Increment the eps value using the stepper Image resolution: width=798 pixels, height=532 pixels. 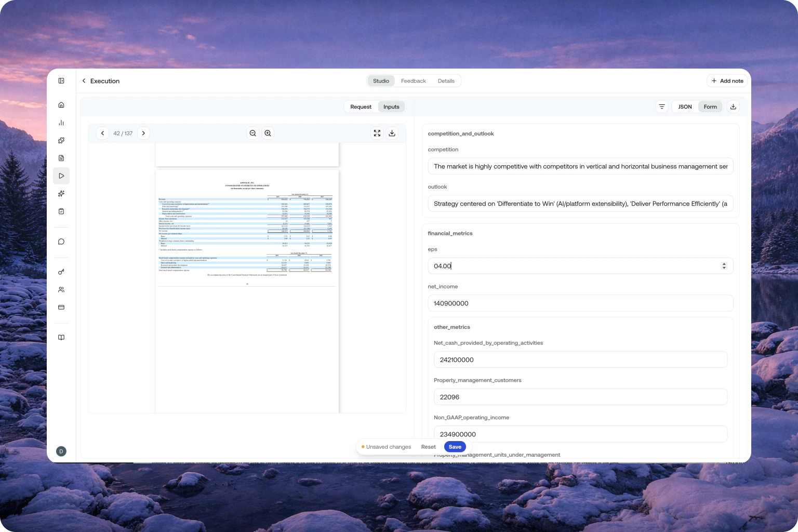[x=724, y=263]
